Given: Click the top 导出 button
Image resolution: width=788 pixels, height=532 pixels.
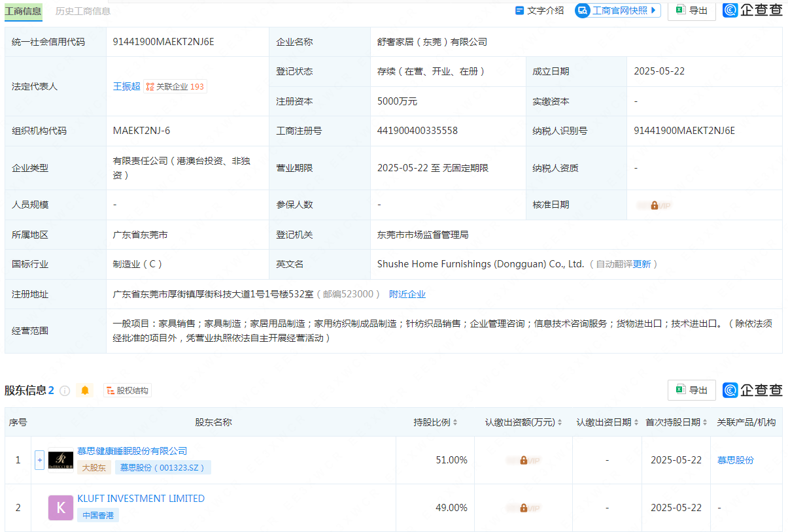Looking at the screenshot, I should point(691,10).
